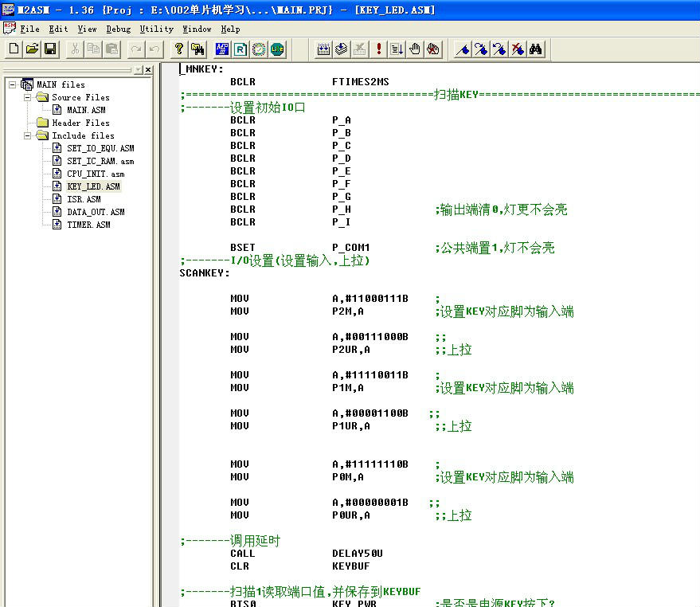Click the green Live toolbar icon

pyautogui.click(x=277, y=49)
